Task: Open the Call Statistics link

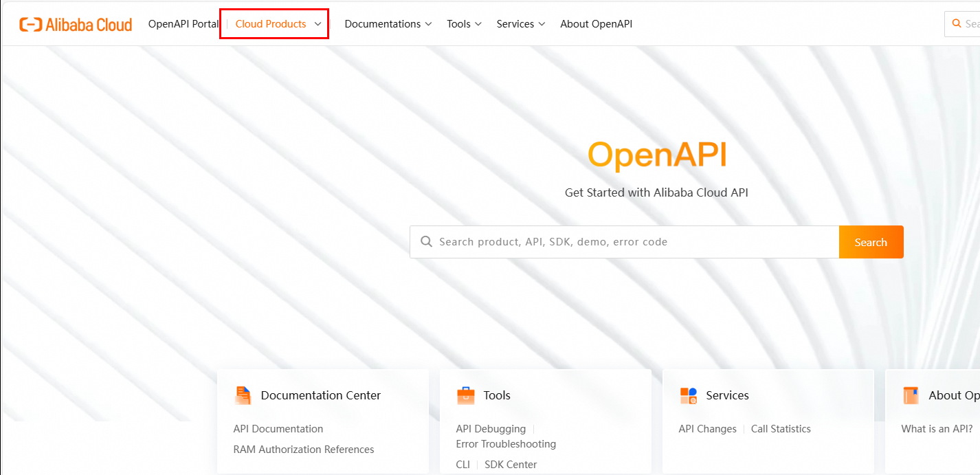Action: 781,429
